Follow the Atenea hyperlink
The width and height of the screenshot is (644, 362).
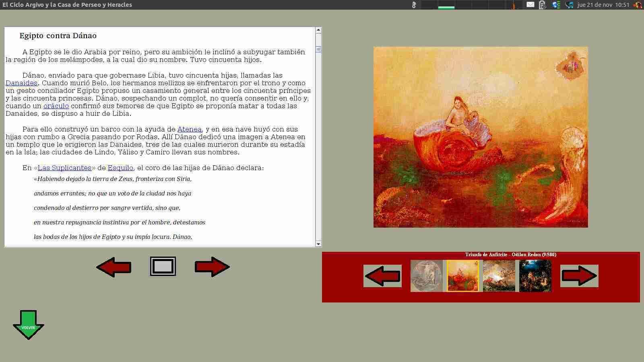[x=189, y=129]
